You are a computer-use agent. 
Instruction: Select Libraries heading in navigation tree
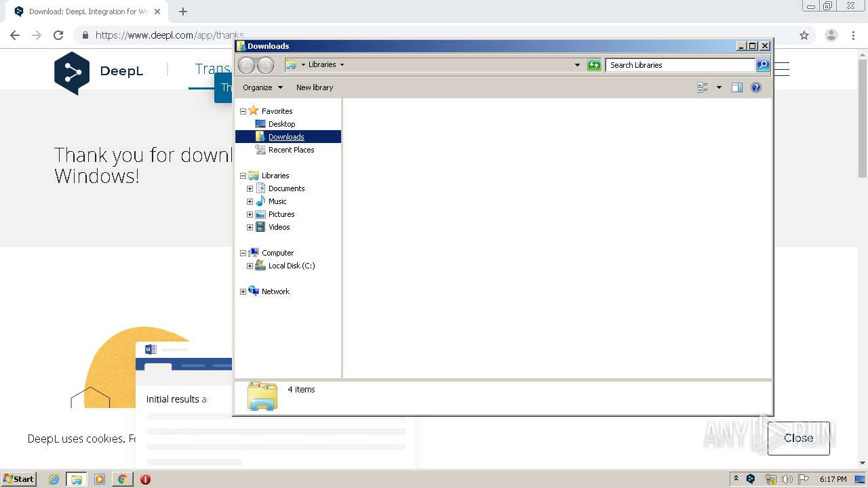(x=275, y=176)
